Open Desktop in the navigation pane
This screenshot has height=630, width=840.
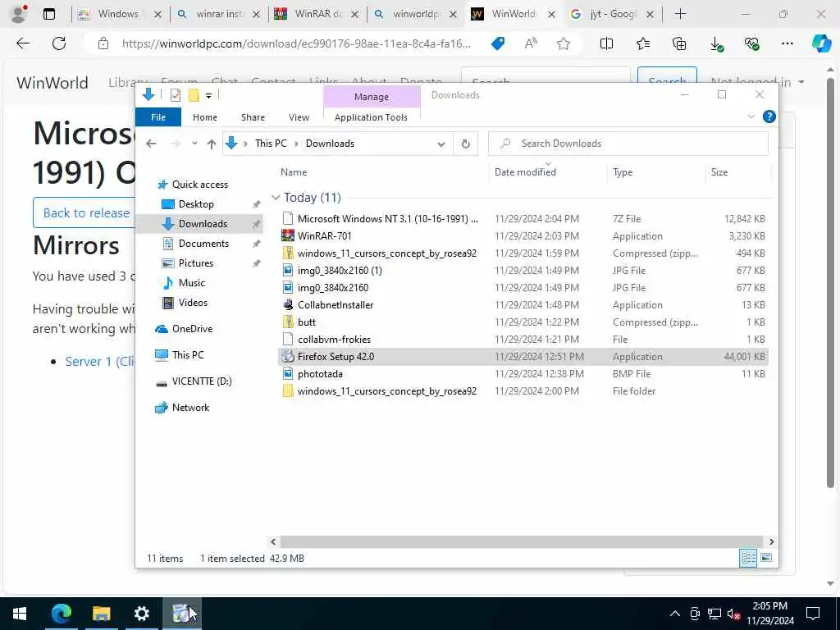point(196,204)
